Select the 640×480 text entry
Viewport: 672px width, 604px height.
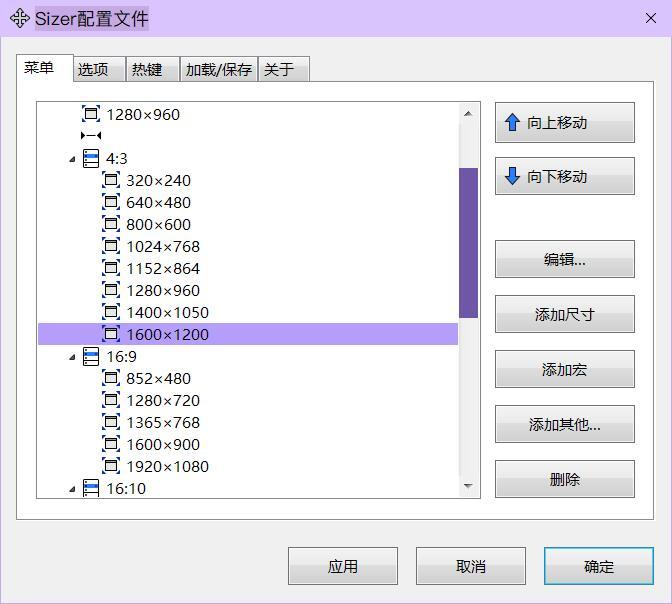tap(159, 203)
